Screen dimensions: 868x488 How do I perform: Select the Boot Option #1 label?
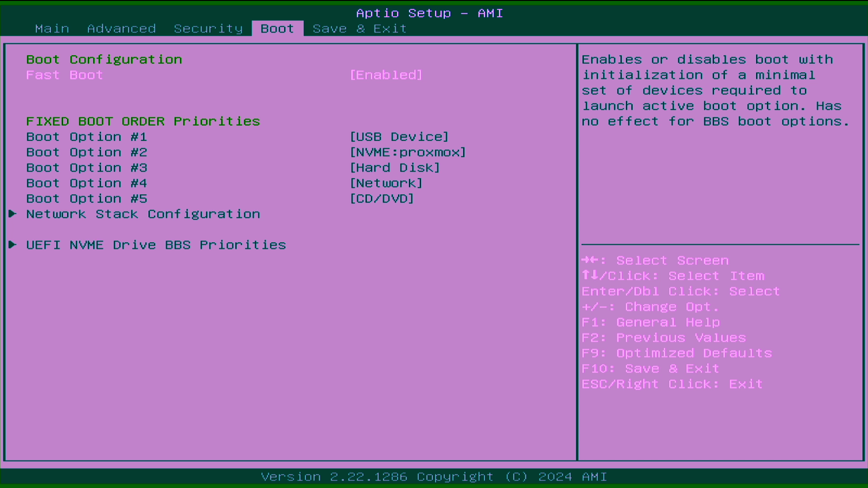[x=86, y=137]
